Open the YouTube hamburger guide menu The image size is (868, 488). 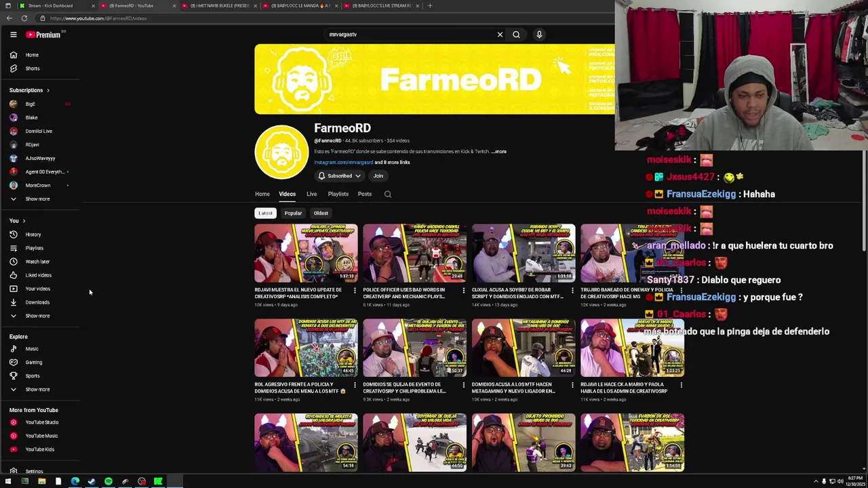coord(13,35)
